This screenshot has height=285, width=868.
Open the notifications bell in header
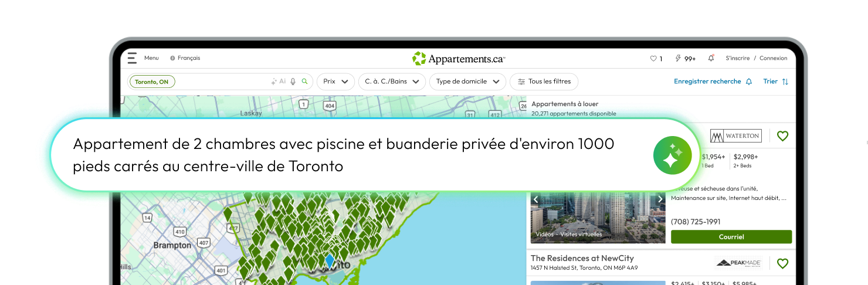pyautogui.click(x=711, y=58)
